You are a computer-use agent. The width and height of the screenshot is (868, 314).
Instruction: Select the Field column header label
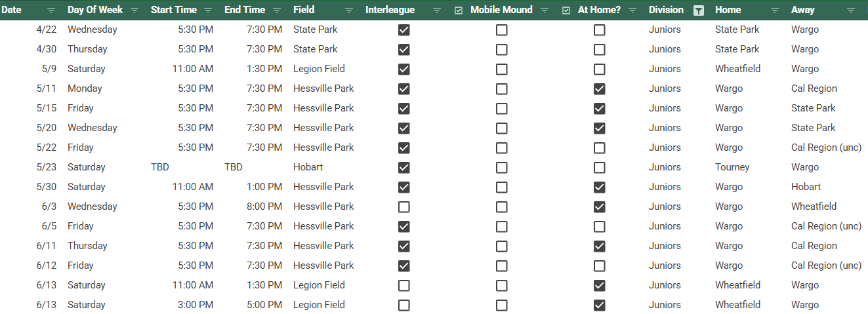[x=304, y=10]
